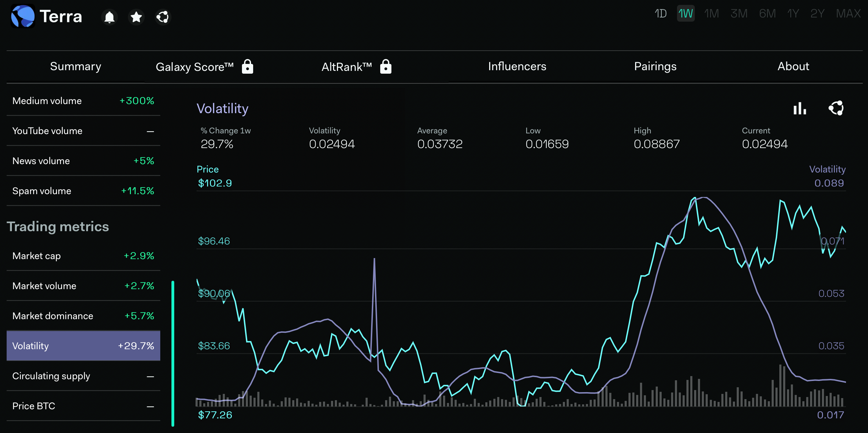The width and height of the screenshot is (868, 433).
Task: Click the AltRank lock icon
Action: 385,66
